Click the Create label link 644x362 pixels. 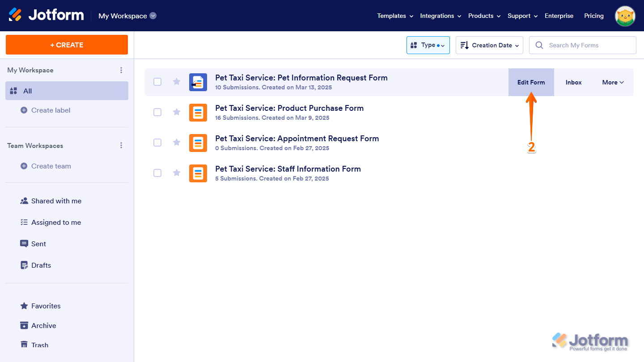[x=51, y=110]
